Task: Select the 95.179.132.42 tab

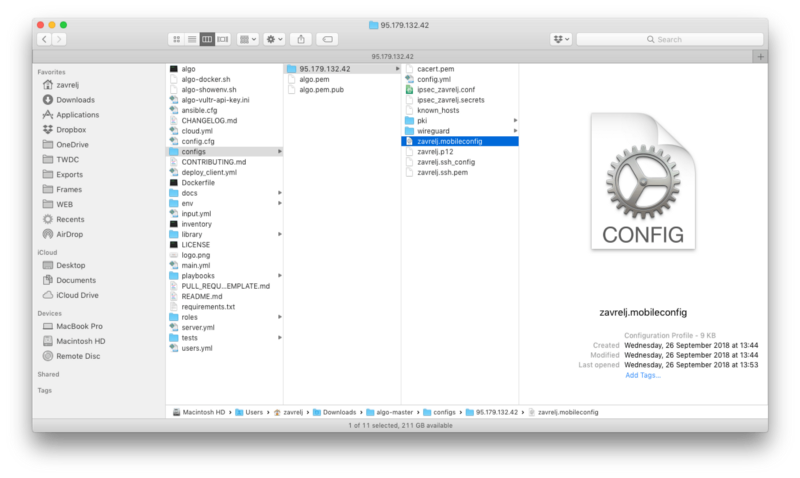Action: [392, 57]
